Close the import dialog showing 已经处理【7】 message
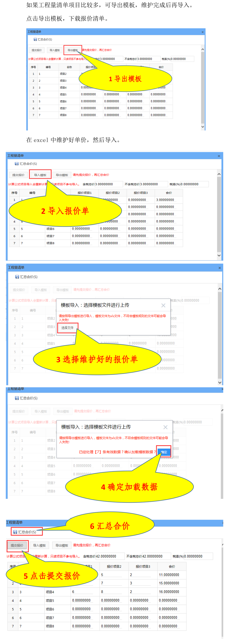This screenshot has height=644, width=229. 165,427
